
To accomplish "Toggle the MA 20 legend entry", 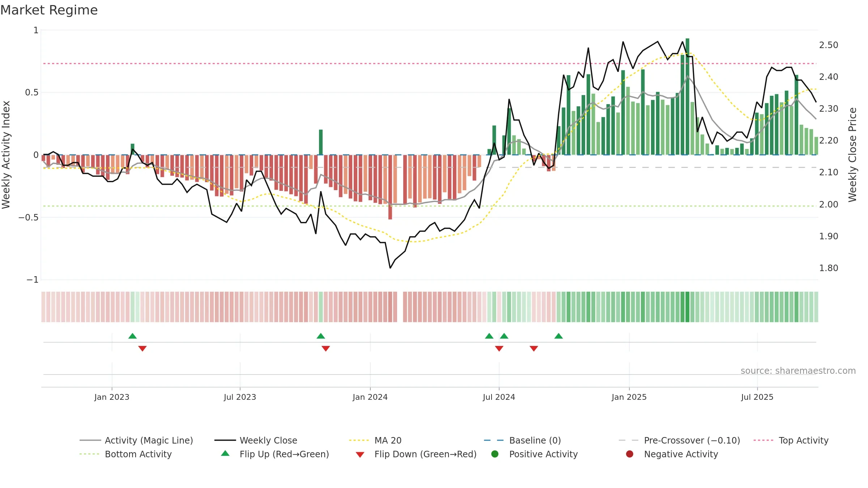I will click(375, 440).
